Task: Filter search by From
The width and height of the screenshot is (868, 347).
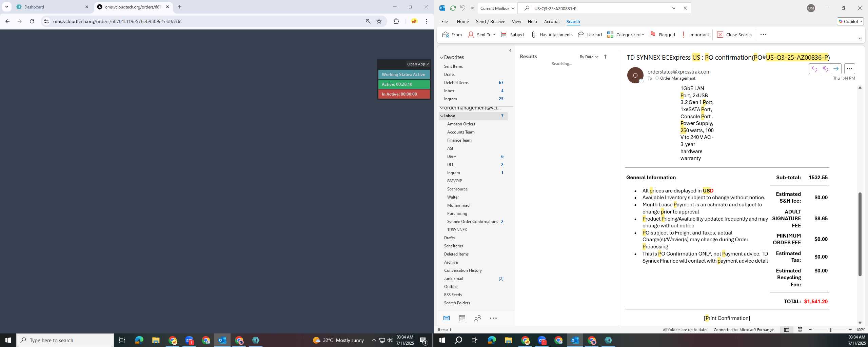Action: [x=452, y=35]
